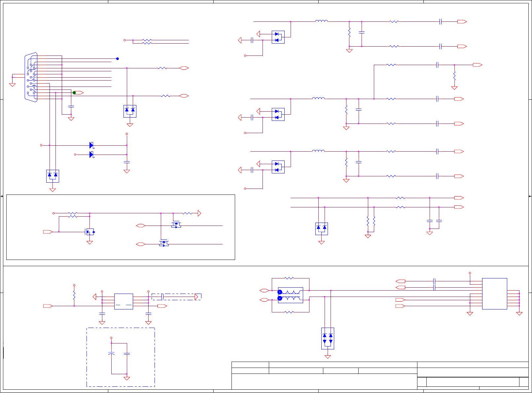Select resistor above the common-mode choke
Image resolution: width=532 pixels, height=393 pixels.
pos(289,278)
